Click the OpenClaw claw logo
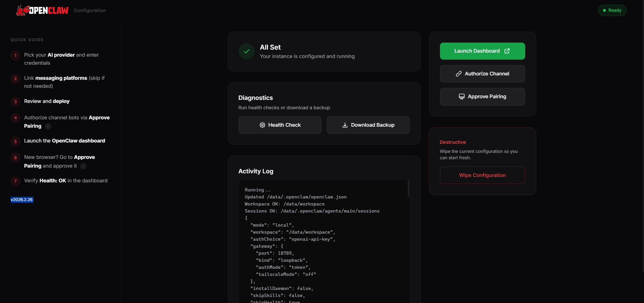644x303 pixels. 23,10
